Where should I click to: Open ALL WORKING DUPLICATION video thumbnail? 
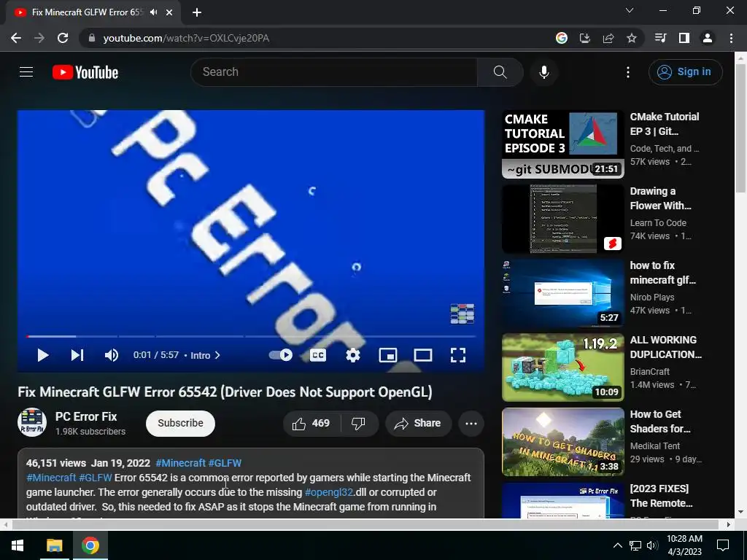562,367
